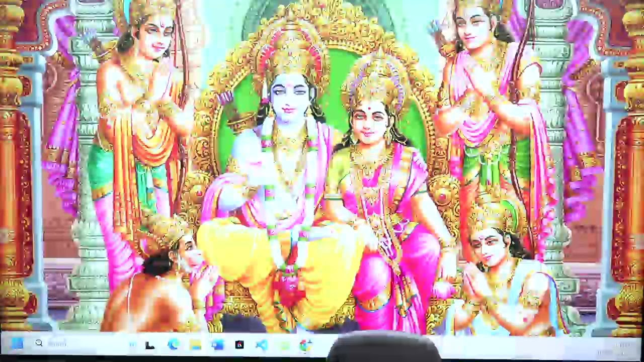Click the blue monitor icon right of File Explorer
644x362 pixels.
tap(217, 344)
